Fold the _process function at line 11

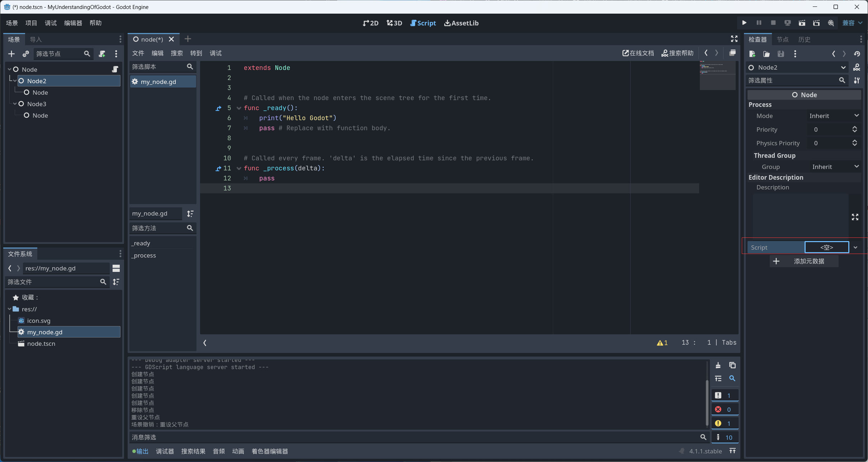tap(239, 168)
